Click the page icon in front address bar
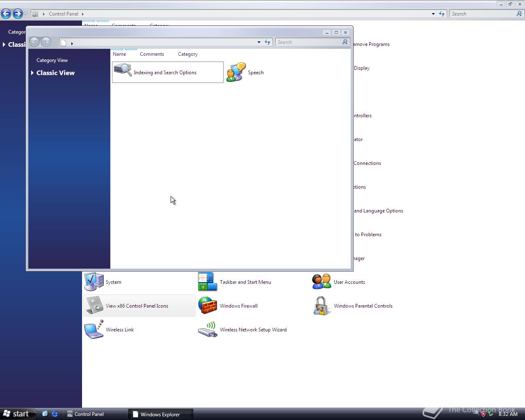Screen dimensions: 525x420 [x=64, y=43]
